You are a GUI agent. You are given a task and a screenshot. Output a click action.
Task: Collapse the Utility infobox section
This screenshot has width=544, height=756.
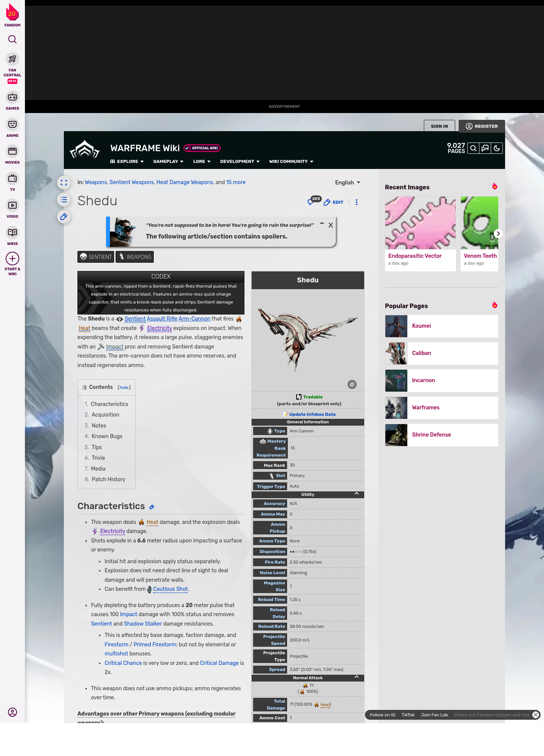pyautogui.click(x=357, y=494)
